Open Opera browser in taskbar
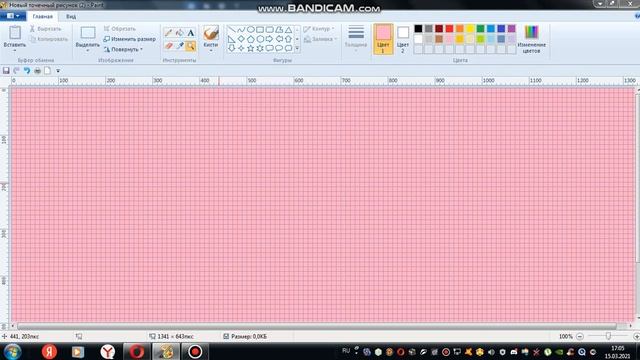This screenshot has width=640, height=360. (137, 351)
